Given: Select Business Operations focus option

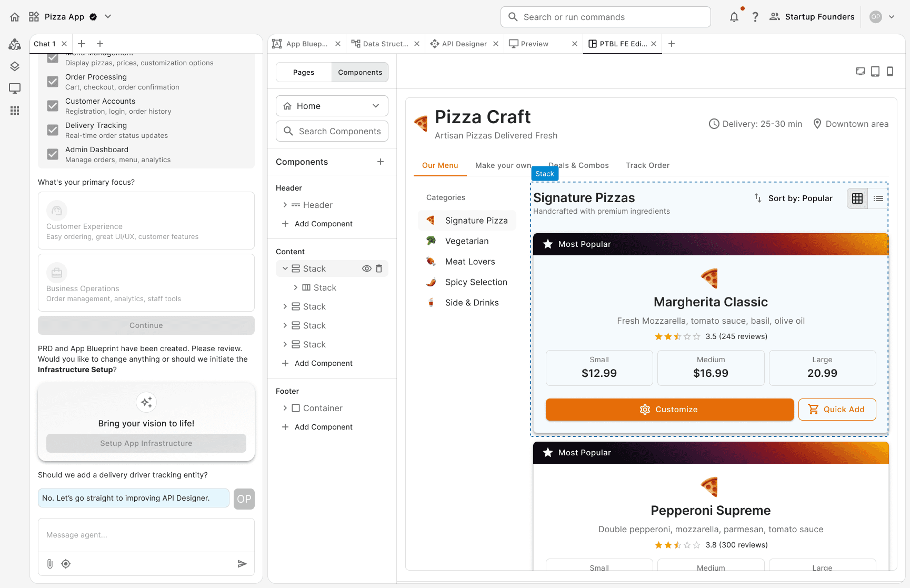Looking at the screenshot, I should 146,283.
